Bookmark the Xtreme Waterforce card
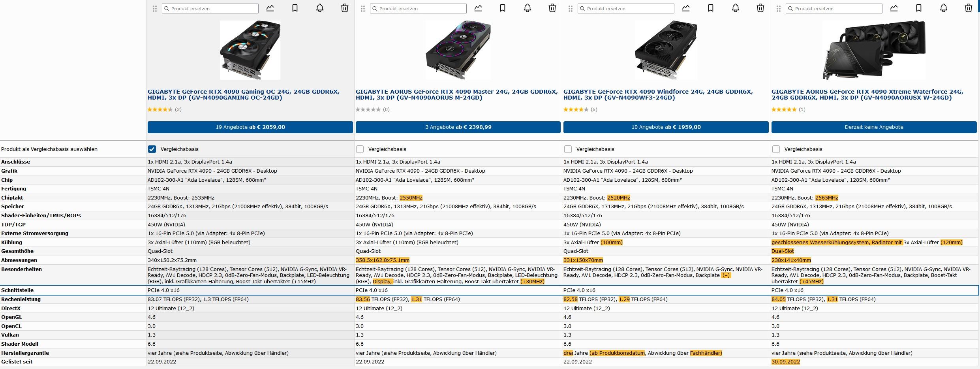This screenshot has height=369, width=980. pos(919,8)
